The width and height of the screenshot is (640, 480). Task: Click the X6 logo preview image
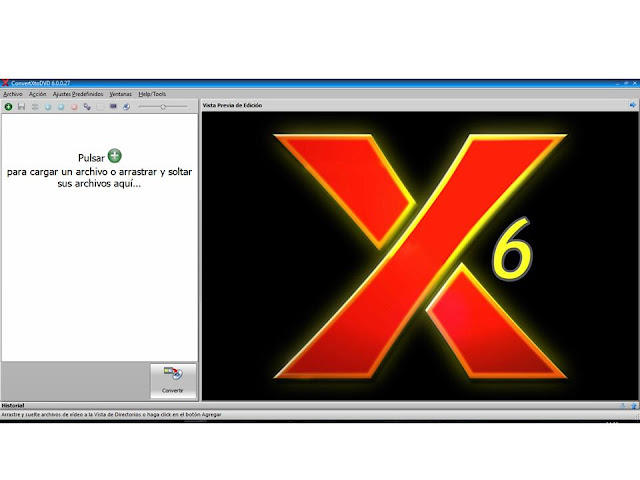(x=420, y=256)
